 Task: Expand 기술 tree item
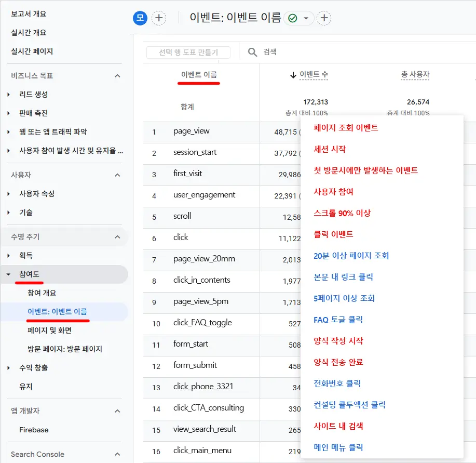click(8, 213)
